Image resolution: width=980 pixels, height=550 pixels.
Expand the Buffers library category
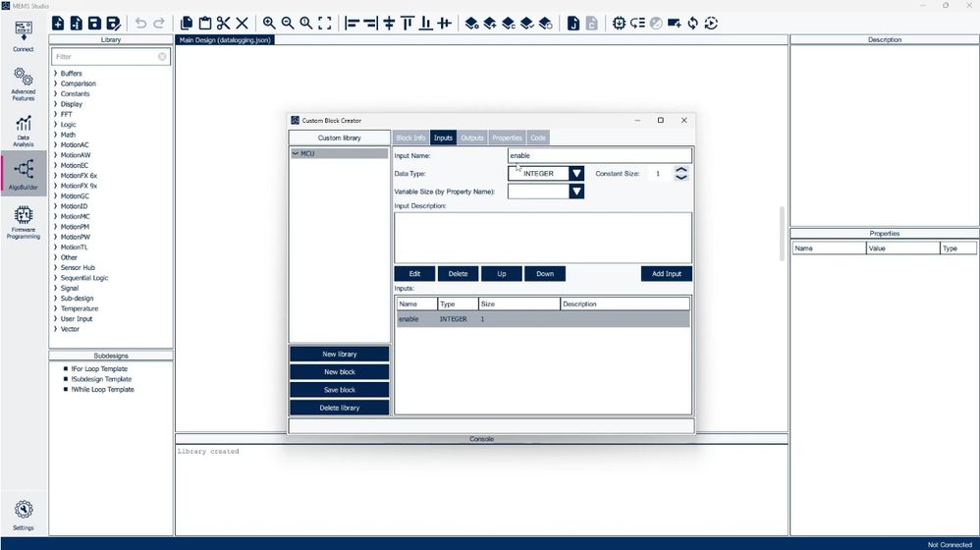coord(55,73)
